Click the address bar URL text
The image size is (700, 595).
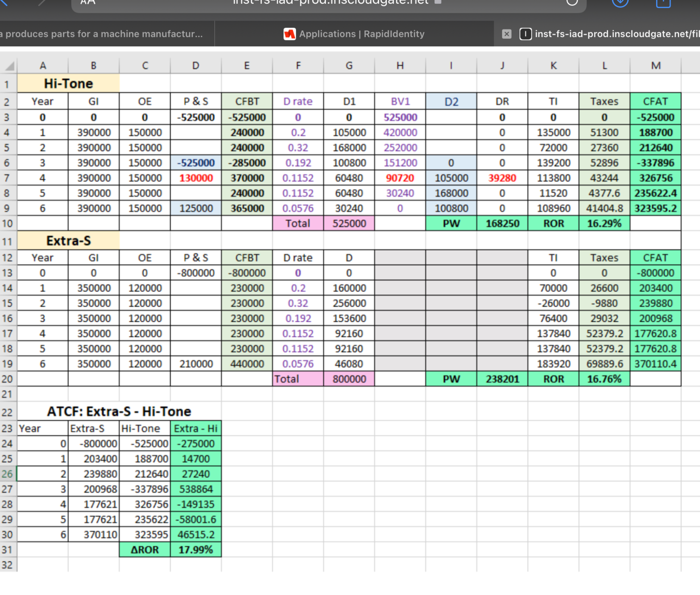click(331, 2)
